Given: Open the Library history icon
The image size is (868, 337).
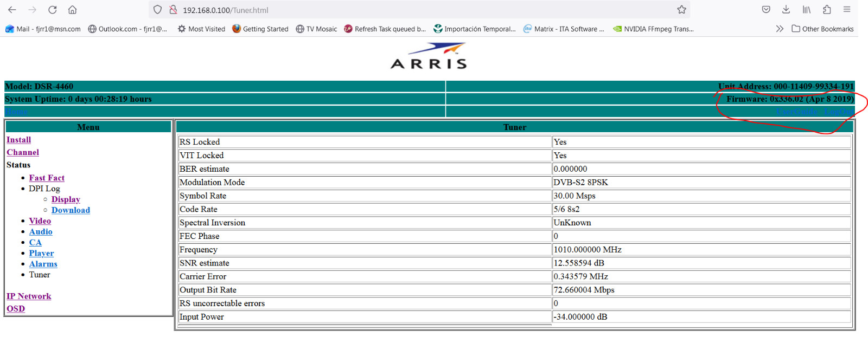Looking at the screenshot, I should click(807, 10).
